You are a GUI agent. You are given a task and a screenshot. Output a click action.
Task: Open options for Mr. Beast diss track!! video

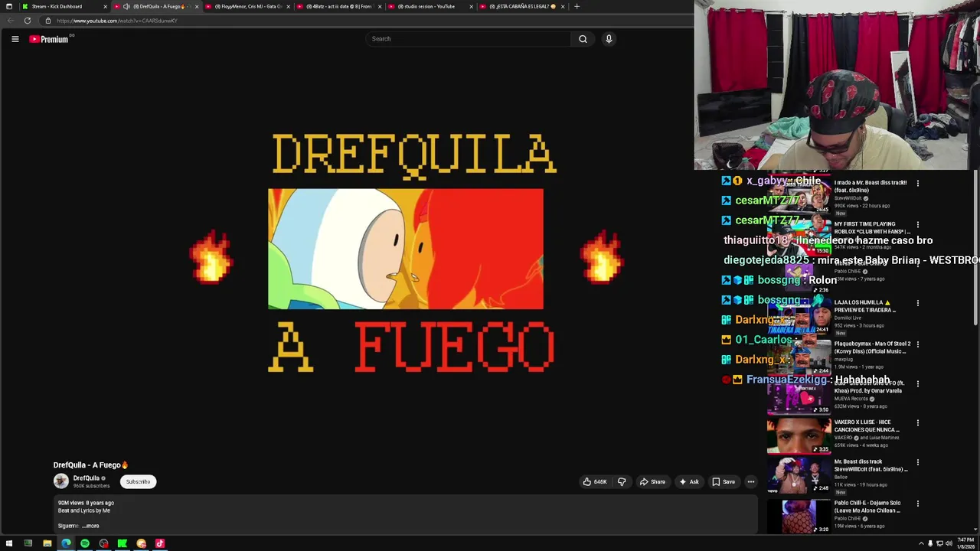[917, 184]
